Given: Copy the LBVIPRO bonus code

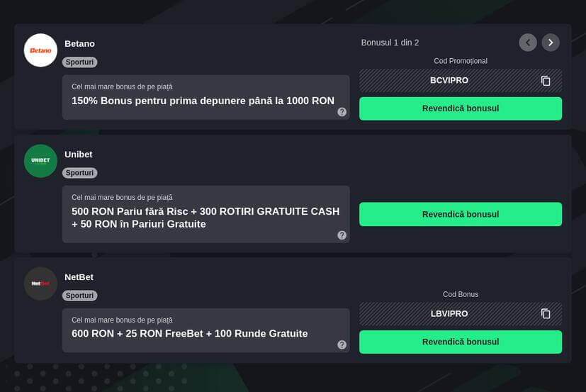Looking at the screenshot, I should coord(546,313).
